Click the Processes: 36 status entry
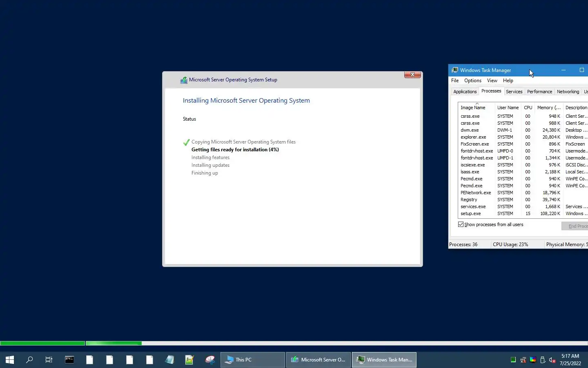588x368 pixels. [x=463, y=245]
